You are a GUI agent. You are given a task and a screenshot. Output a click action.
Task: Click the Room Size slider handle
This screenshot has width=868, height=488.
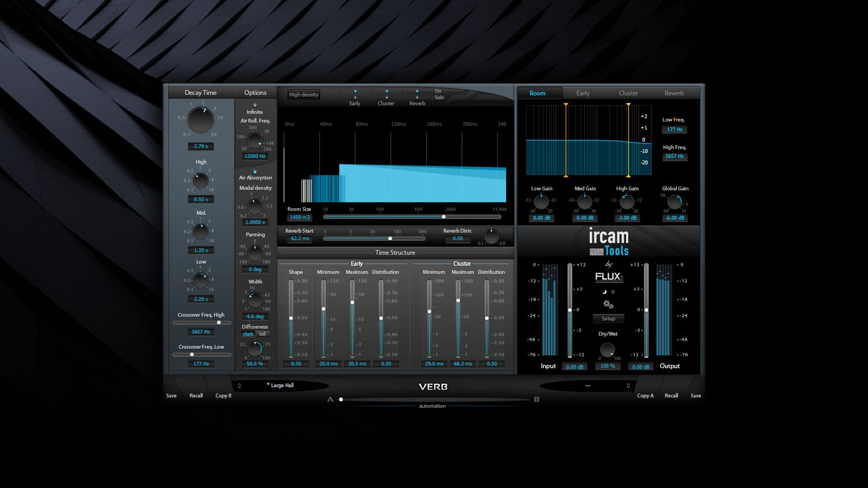444,217
